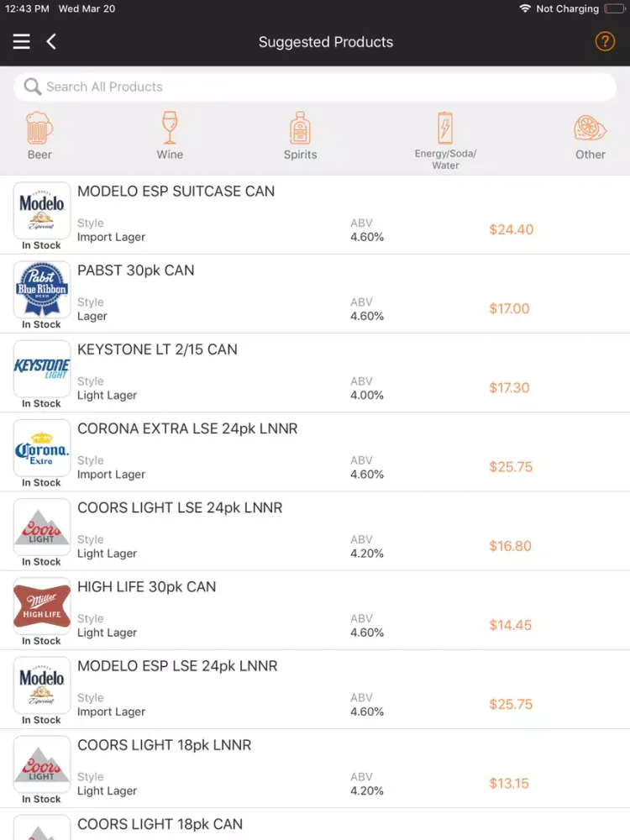The image size is (630, 840).
Task: Open the help question mark icon
Action: click(605, 41)
